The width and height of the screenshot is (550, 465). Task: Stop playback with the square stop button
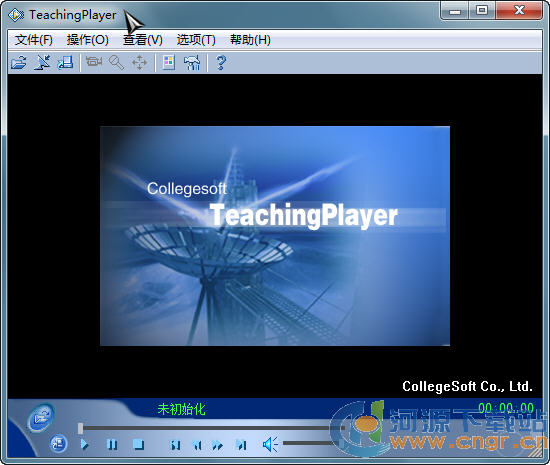pos(139,445)
